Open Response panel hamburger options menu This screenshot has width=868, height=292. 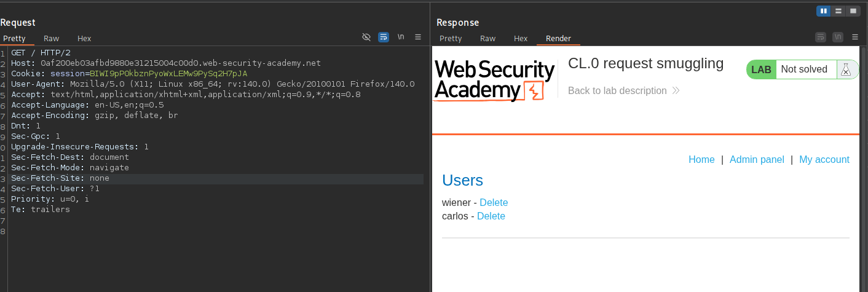click(854, 37)
